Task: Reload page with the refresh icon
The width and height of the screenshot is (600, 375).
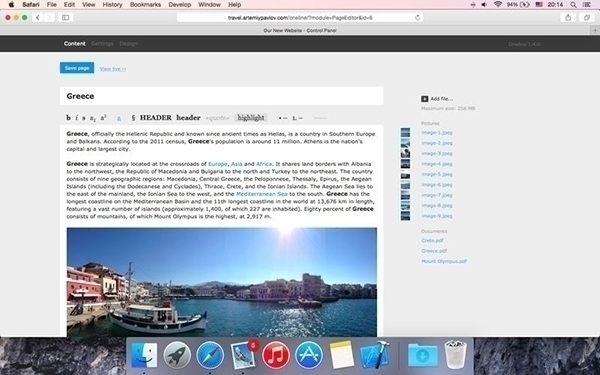Action: pos(417,17)
